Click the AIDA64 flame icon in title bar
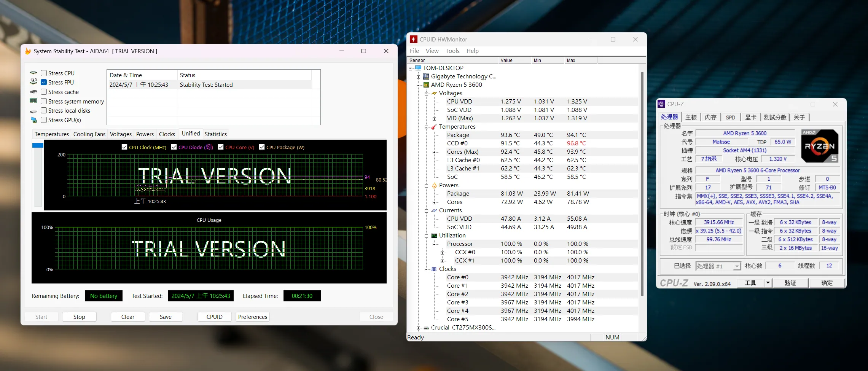This screenshot has width=868, height=371. point(28,51)
